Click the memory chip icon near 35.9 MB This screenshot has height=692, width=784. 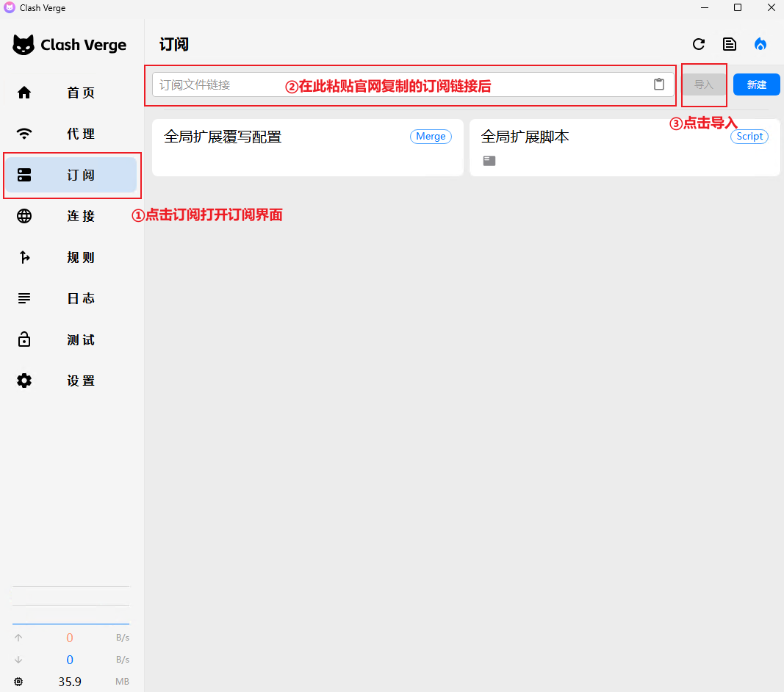[18, 682]
